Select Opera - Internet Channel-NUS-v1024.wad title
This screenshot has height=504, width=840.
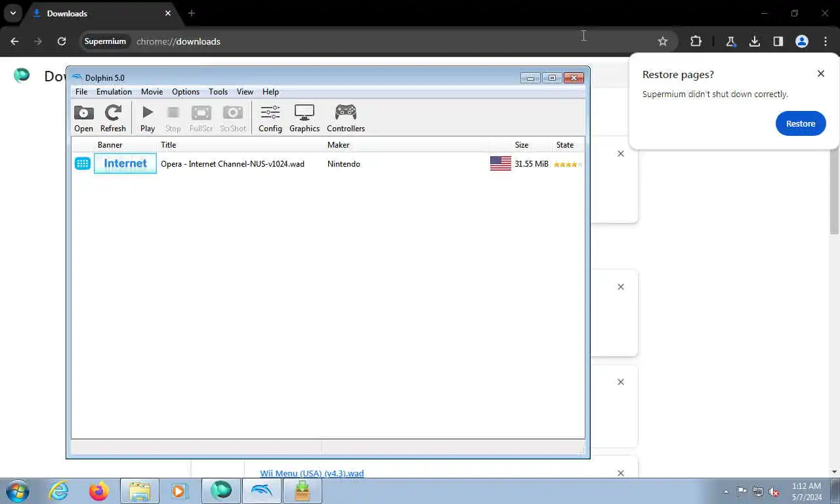pos(232,164)
